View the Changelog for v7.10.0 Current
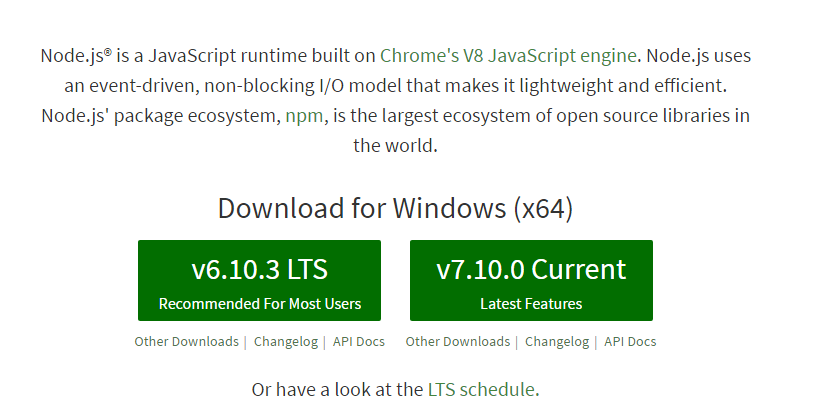823x418 pixels. (x=556, y=342)
